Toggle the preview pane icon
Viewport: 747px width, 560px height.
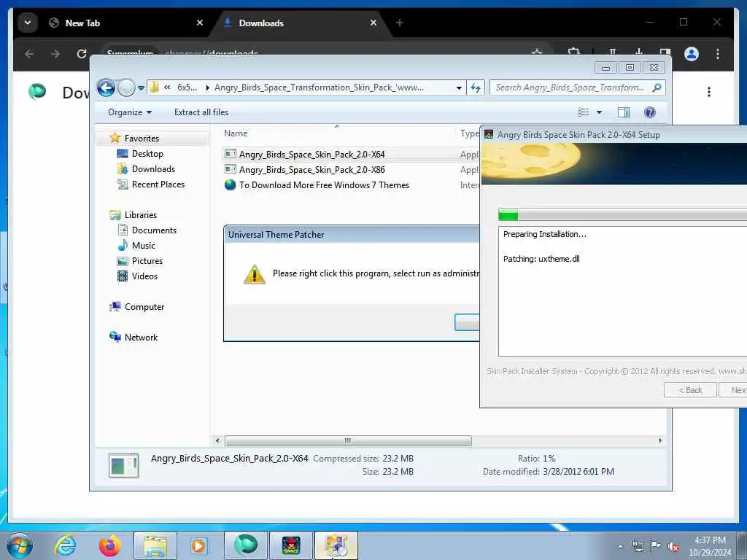(624, 112)
